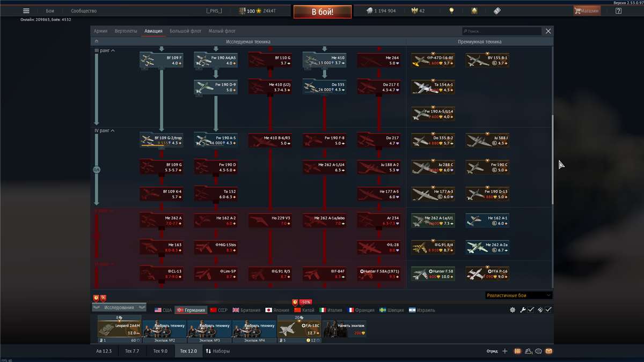Open the Магазин store button
This screenshot has height=362, width=644.
click(x=587, y=11)
